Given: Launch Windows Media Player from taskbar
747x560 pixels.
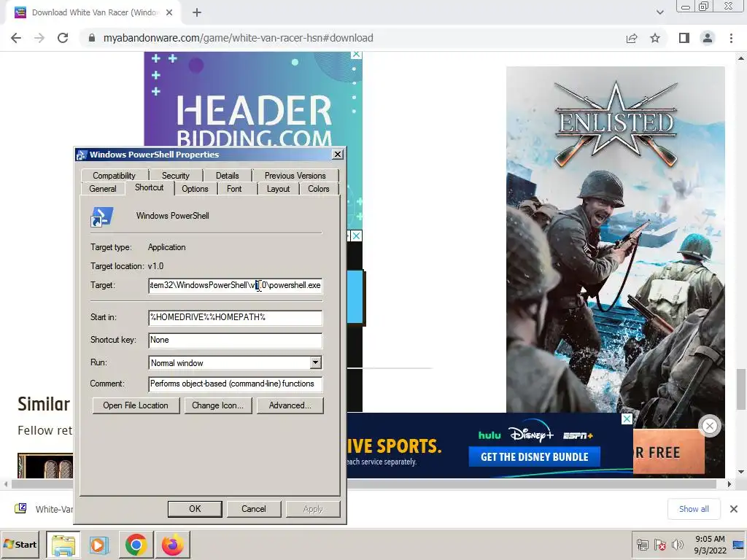Looking at the screenshot, I should pyautogui.click(x=99, y=545).
